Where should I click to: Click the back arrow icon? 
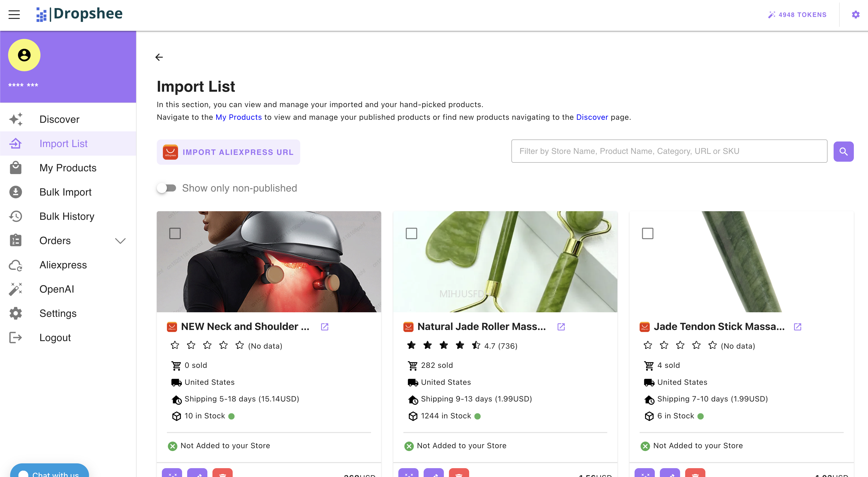point(159,57)
